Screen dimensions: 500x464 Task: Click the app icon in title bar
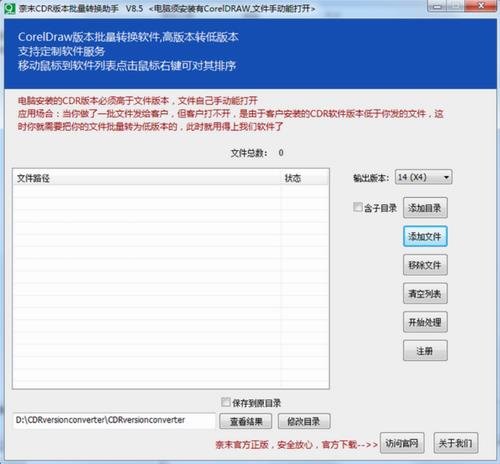[10, 8]
